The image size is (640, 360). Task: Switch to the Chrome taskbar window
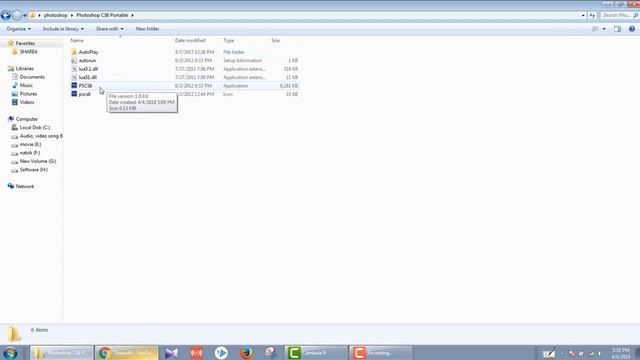pos(127,353)
